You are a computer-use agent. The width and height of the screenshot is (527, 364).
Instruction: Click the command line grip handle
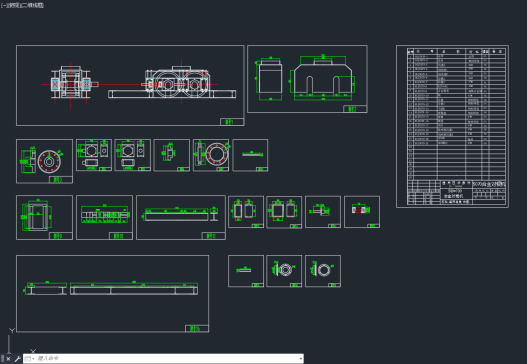pos(3,359)
